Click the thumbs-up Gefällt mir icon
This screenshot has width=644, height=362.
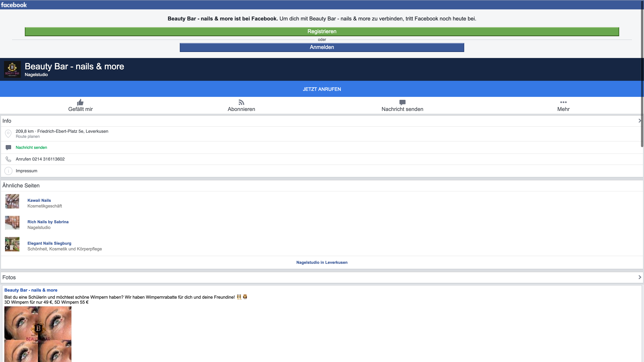pos(80,102)
